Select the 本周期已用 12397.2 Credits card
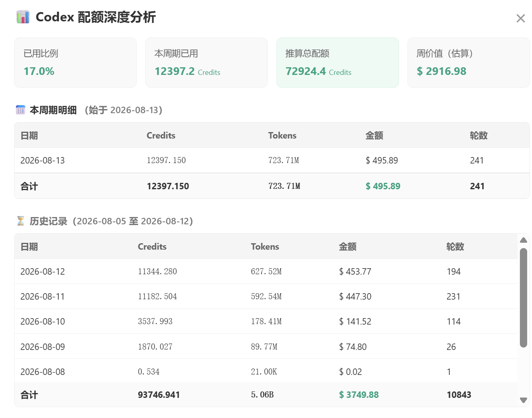The width and height of the screenshot is (532, 418). click(206, 62)
